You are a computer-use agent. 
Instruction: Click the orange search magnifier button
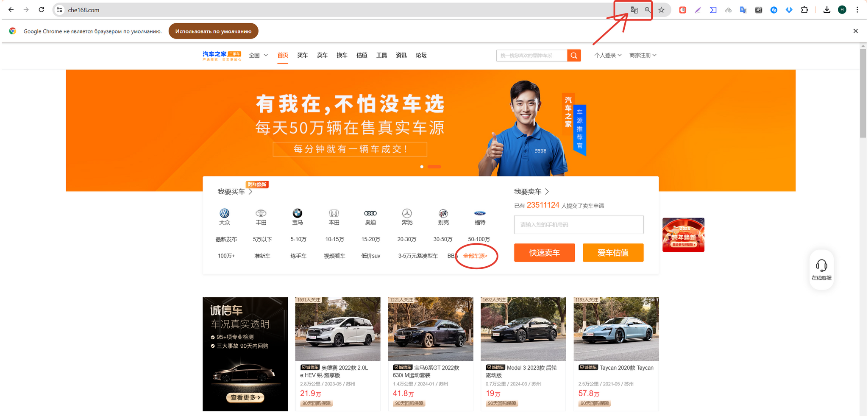click(x=574, y=56)
